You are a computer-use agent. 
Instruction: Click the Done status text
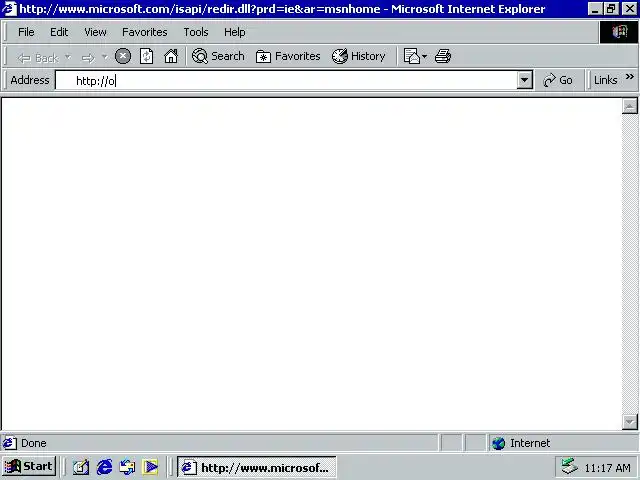pyautogui.click(x=34, y=443)
